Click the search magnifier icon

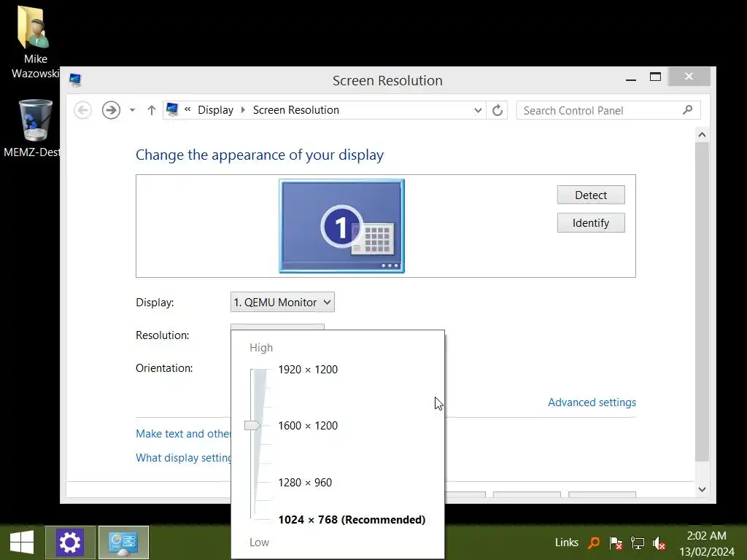pyautogui.click(x=687, y=110)
